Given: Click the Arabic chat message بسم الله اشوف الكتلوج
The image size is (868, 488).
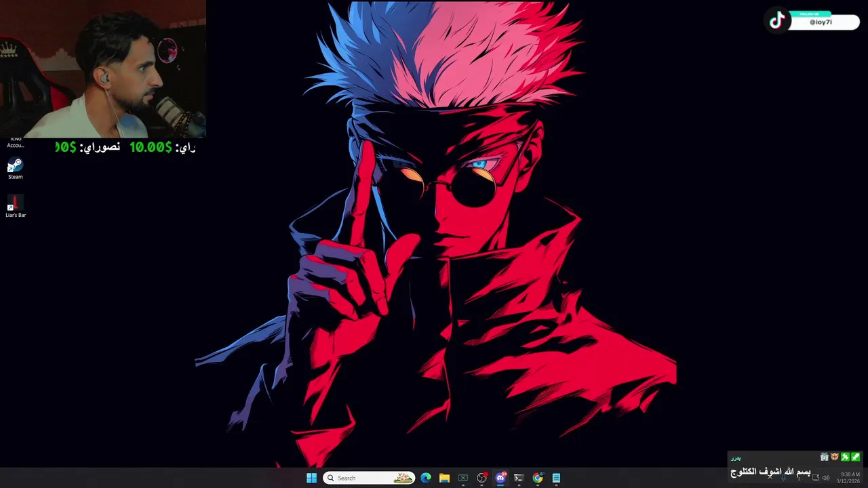Looking at the screenshot, I should pos(770,472).
